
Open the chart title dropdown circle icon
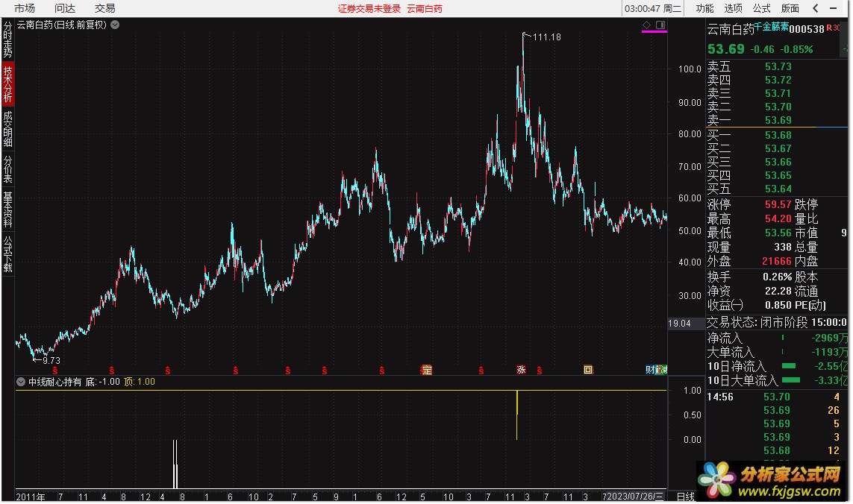tap(115, 25)
